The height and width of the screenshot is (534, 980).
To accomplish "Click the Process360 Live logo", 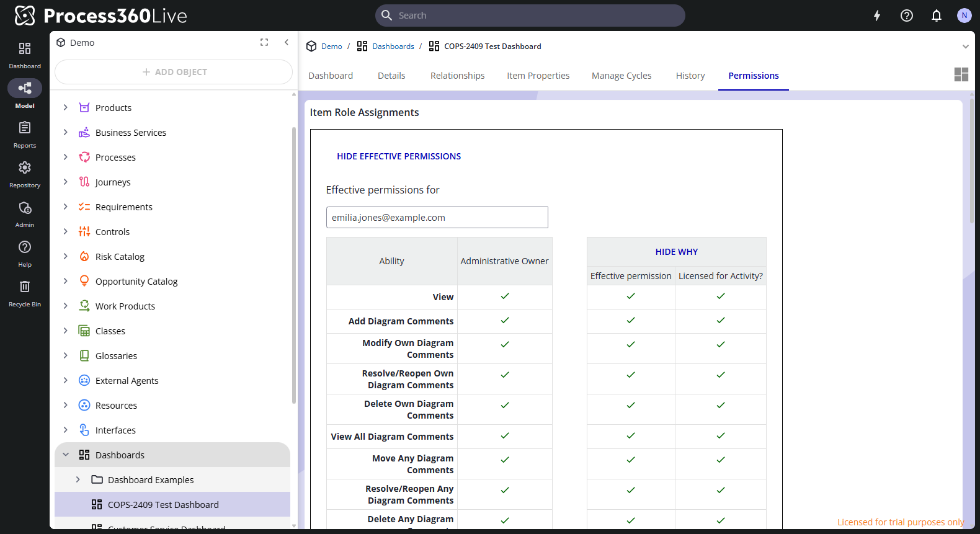I will 100,16.
